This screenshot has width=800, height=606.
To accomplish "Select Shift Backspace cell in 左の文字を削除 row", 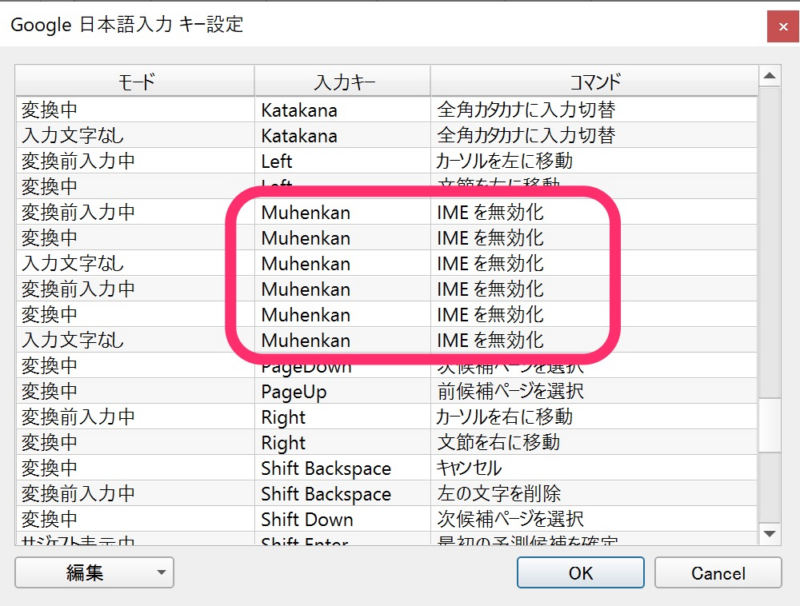I will 343,493.
